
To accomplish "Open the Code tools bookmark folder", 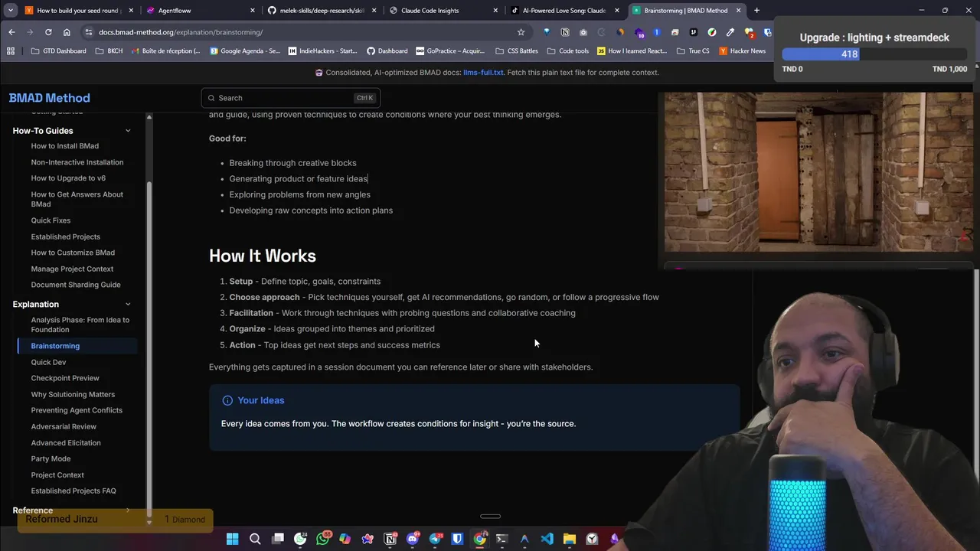I will [x=567, y=51].
